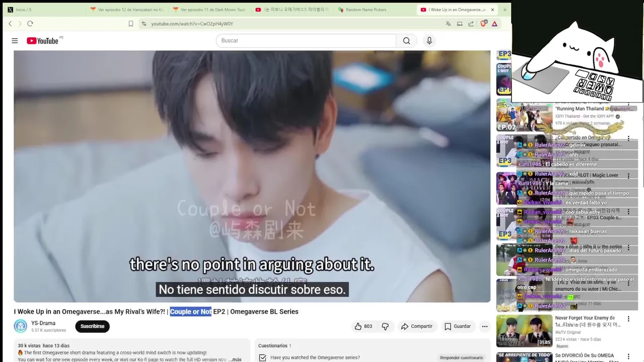Click the Compartir share button
Viewport: 644px width, 362px height.
[x=417, y=326]
